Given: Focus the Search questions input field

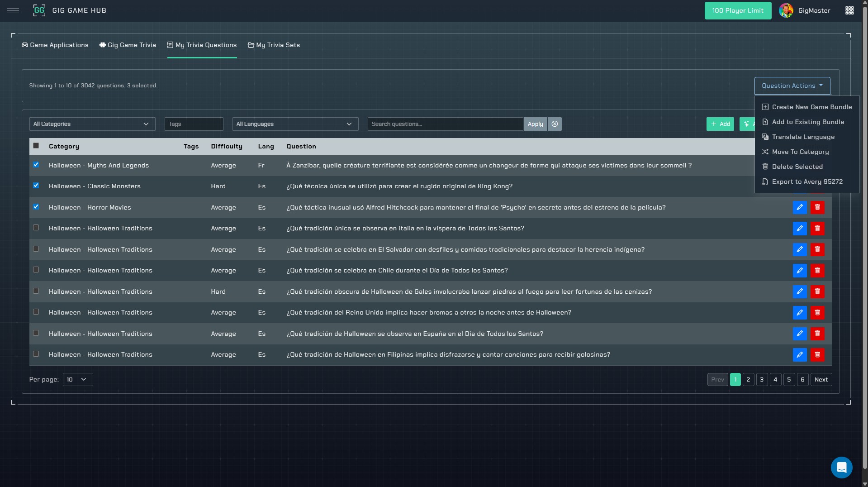Looking at the screenshot, I should (x=445, y=124).
